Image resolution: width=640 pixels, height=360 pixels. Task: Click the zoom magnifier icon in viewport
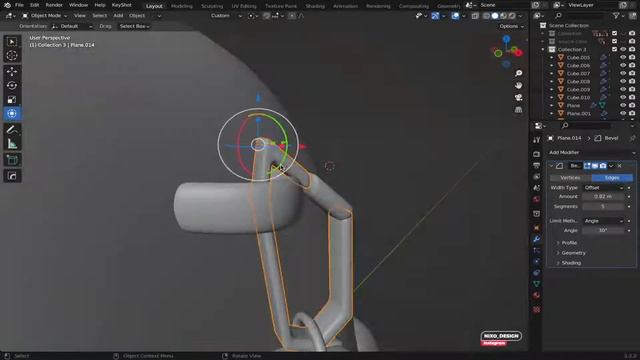click(518, 73)
